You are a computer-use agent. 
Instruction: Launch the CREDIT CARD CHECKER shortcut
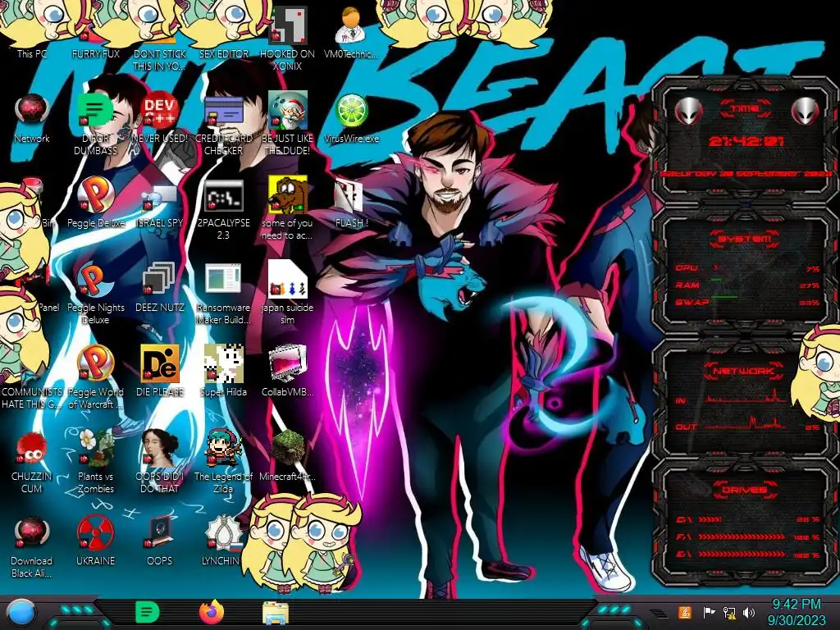pyautogui.click(x=223, y=125)
